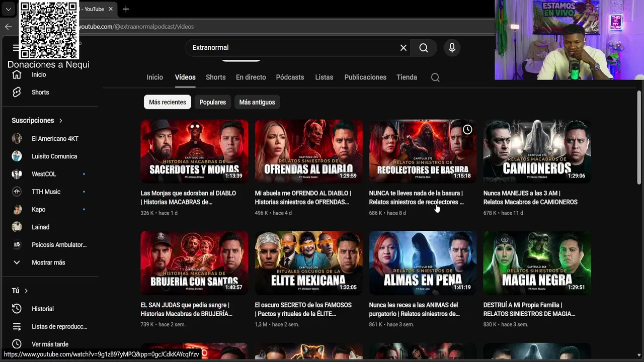Open the Shorts channel tab
This screenshot has height=362, width=644.
[215, 77]
